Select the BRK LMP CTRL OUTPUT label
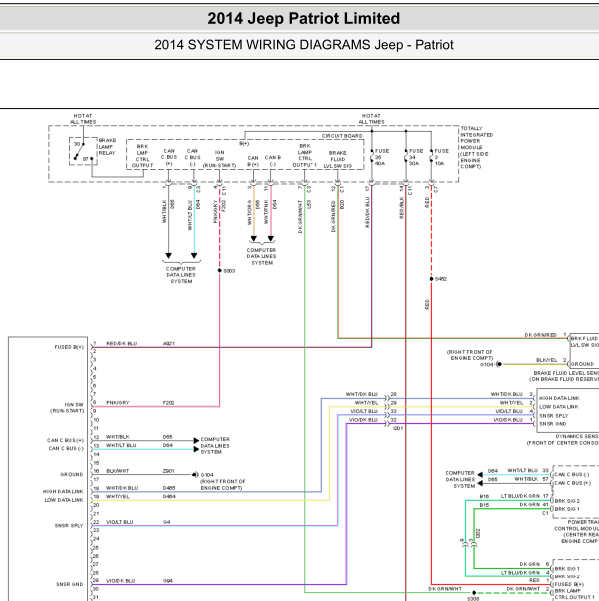Image resolution: width=599 pixels, height=601 pixels. (142, 156)
